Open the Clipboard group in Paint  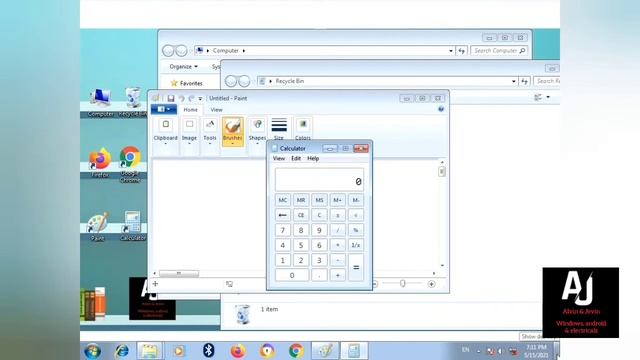pyautogui.click(x=165, y=131)
